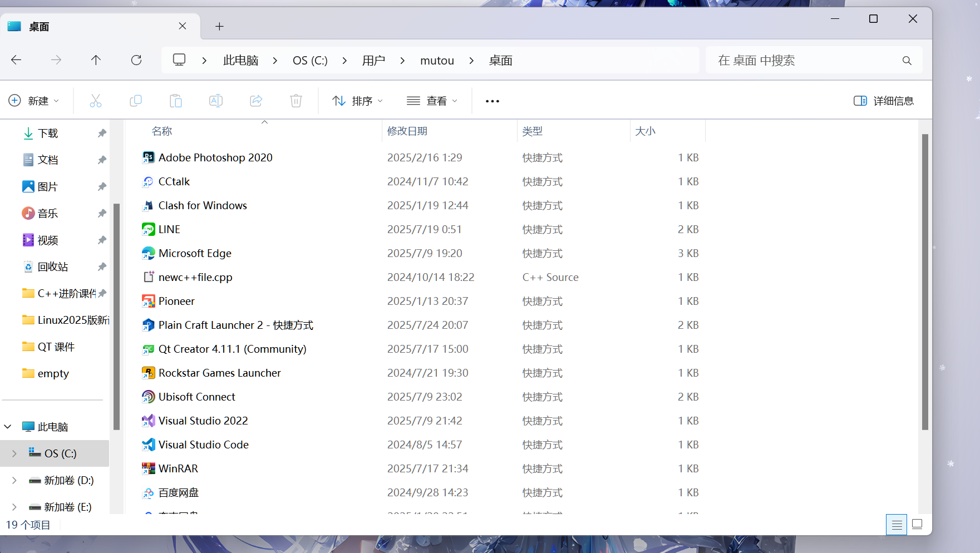Expand the OS (C:) drive node
This screenshot has width=980, height=553.
(x=14, y=453)
